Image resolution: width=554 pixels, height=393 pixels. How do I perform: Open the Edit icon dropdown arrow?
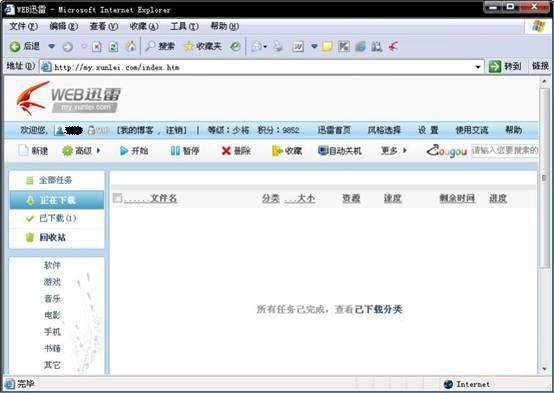pos(314,46)
